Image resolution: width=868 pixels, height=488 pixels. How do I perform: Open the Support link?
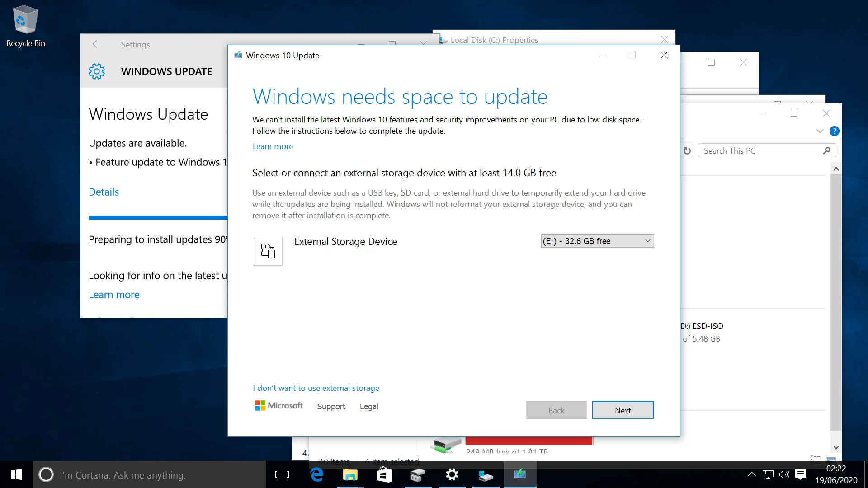pos(331,407)
